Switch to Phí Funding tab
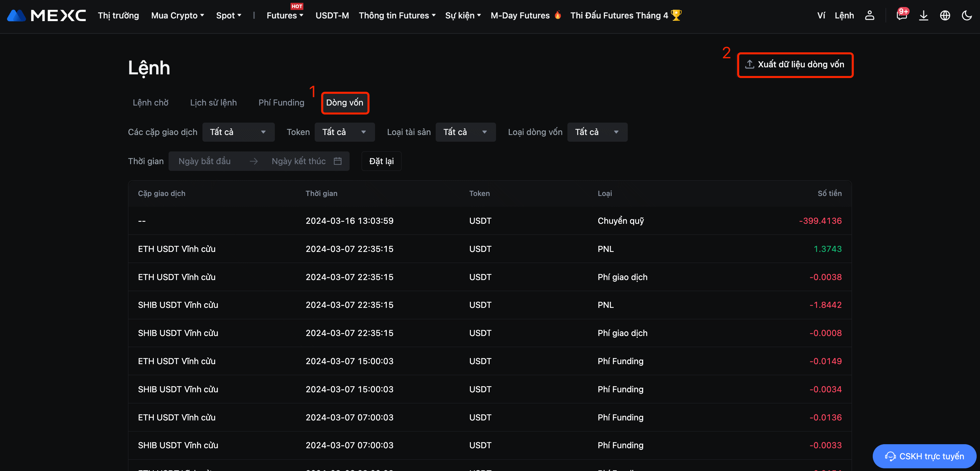Viewport: 980px width, 471px height. click(x=281, y=103)
